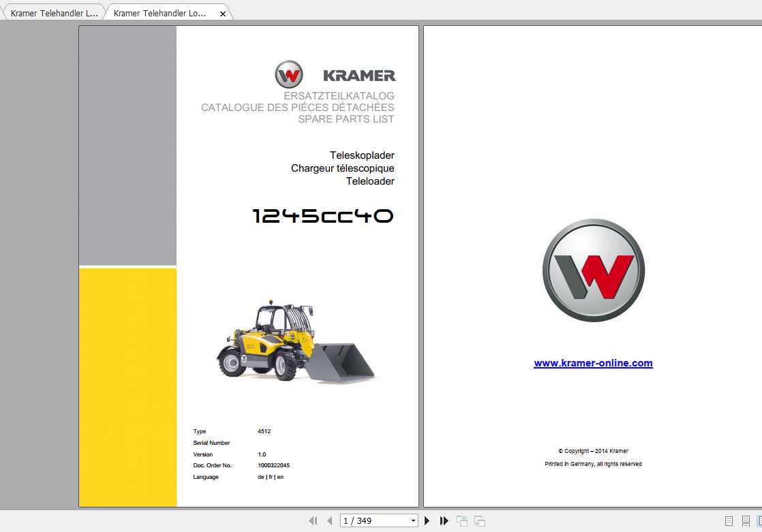Click the Type value 4512
Viewport: 762px width, 532px height.
264,431
